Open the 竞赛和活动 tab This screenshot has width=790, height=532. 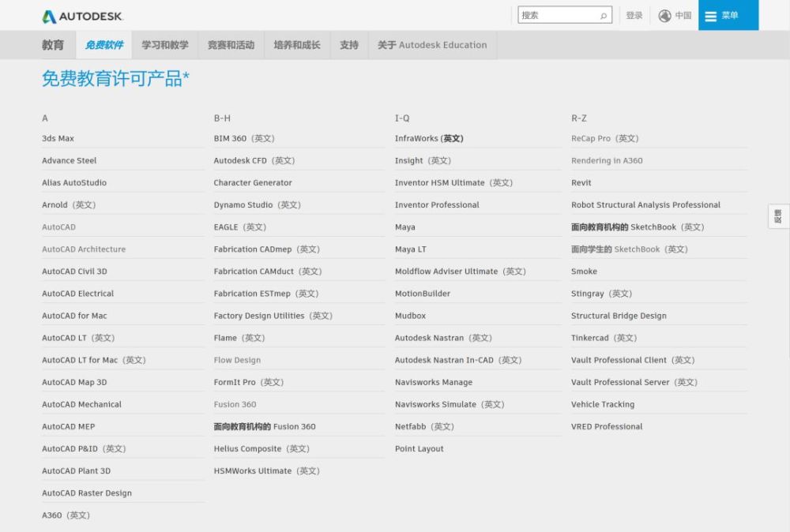coord(231,45)
